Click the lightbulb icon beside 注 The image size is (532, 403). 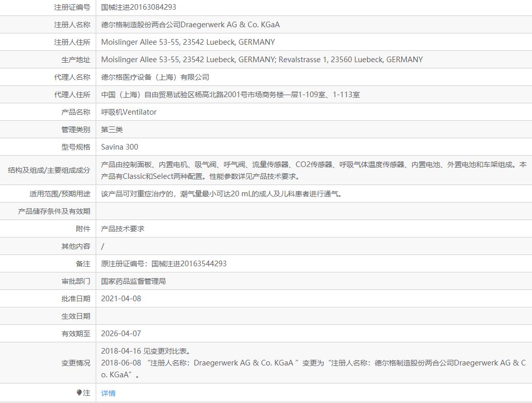click(x=79, y=393)
